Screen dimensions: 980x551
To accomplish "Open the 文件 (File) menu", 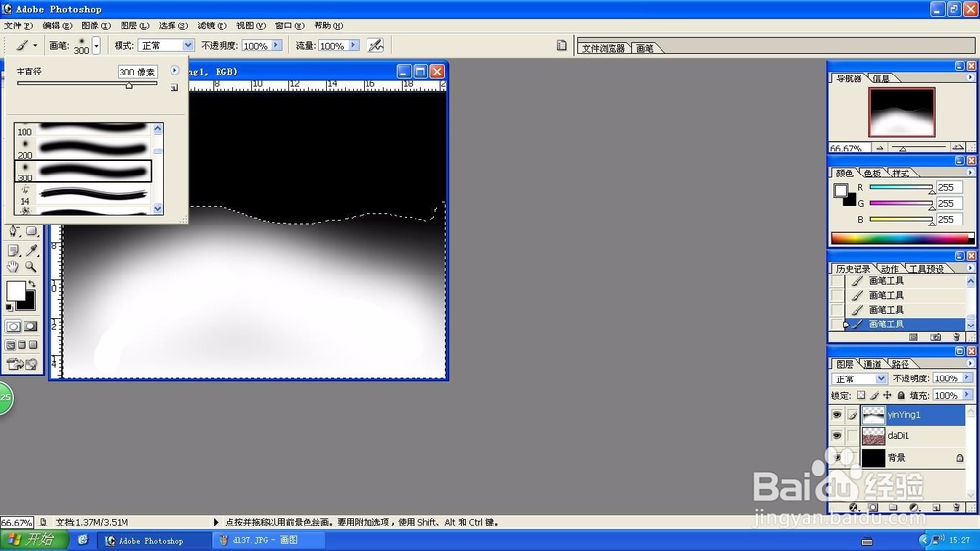I will click(18, 25).
